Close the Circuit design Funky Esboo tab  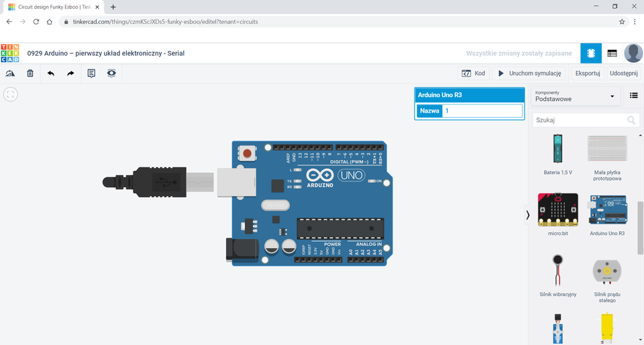[97, 7]
